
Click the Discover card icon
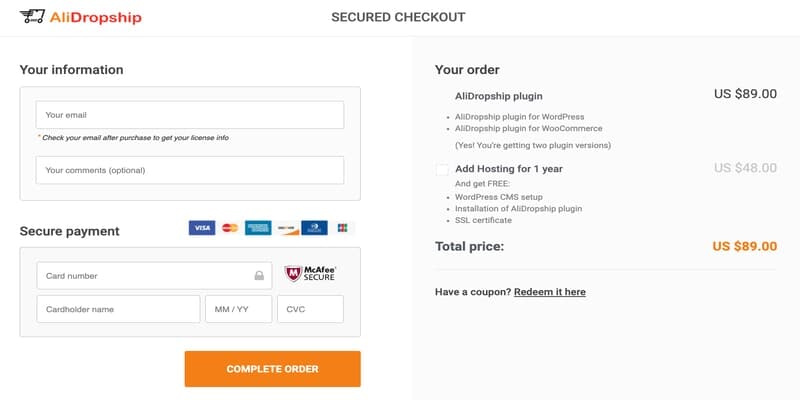point(288,228)
